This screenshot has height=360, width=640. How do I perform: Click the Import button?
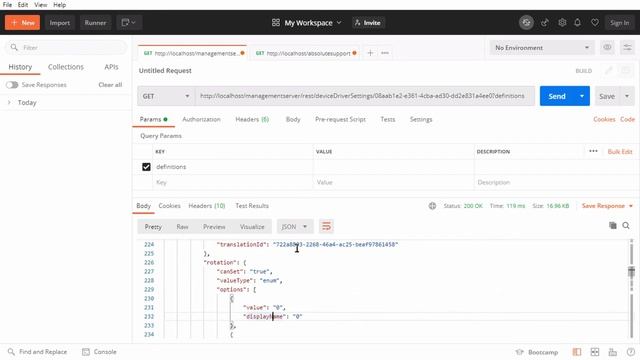pyautogui.click(x=60, y=22)
